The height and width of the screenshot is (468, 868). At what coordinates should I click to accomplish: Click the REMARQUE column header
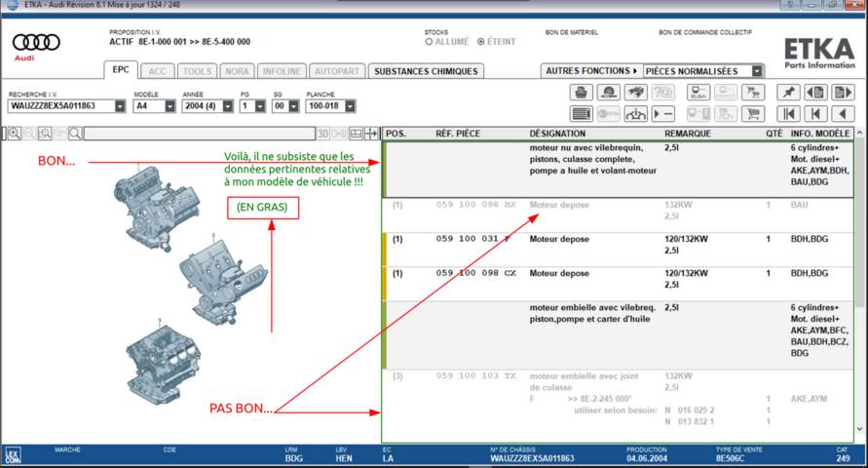[688, 134]
